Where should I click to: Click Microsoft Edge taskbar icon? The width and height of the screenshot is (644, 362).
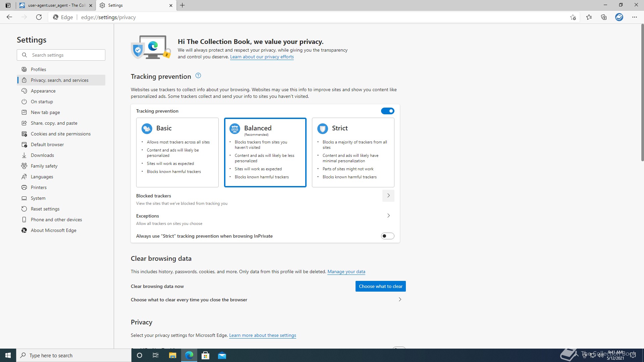pos(189,355)
